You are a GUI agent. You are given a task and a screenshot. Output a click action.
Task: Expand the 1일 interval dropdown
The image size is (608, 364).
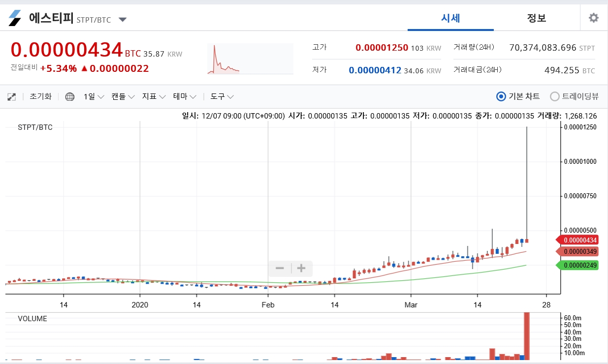pyautogui.click(x=94, y=96)
